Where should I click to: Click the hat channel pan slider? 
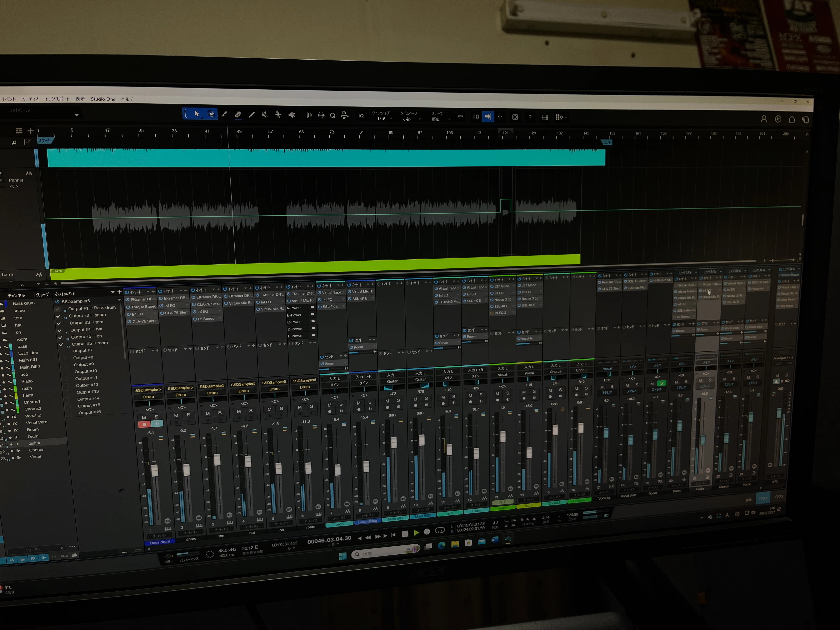tap(244, 397)
